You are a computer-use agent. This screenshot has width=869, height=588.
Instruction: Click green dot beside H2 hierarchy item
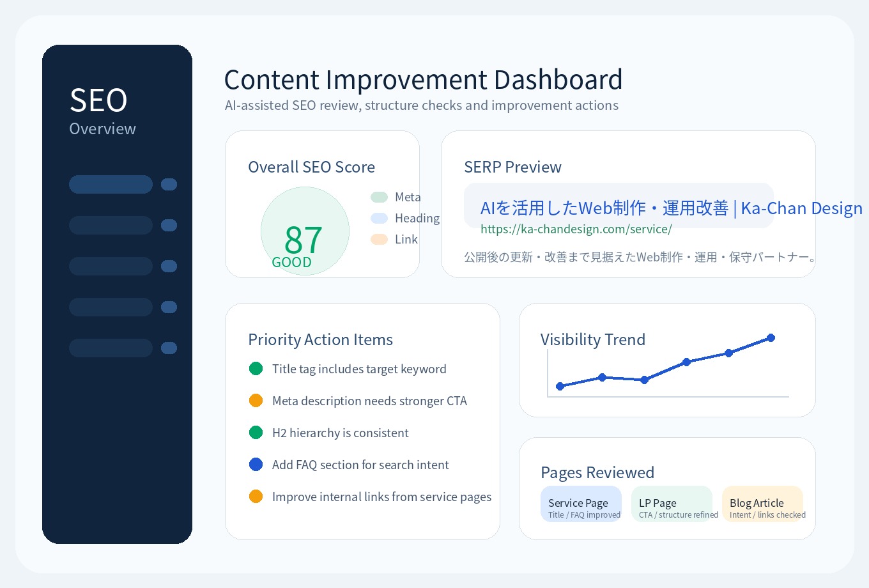[256, 433]
